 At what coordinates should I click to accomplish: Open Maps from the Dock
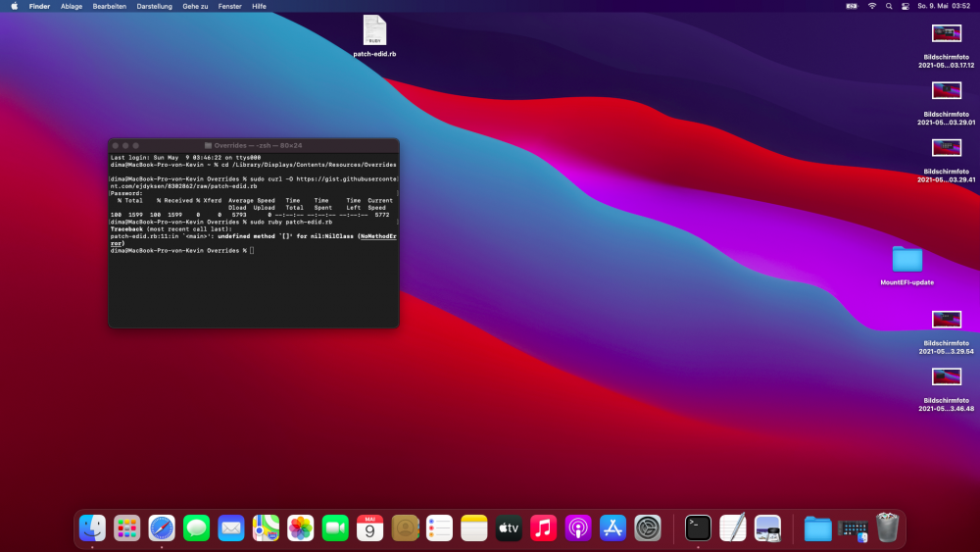click(x=266, y=528)
